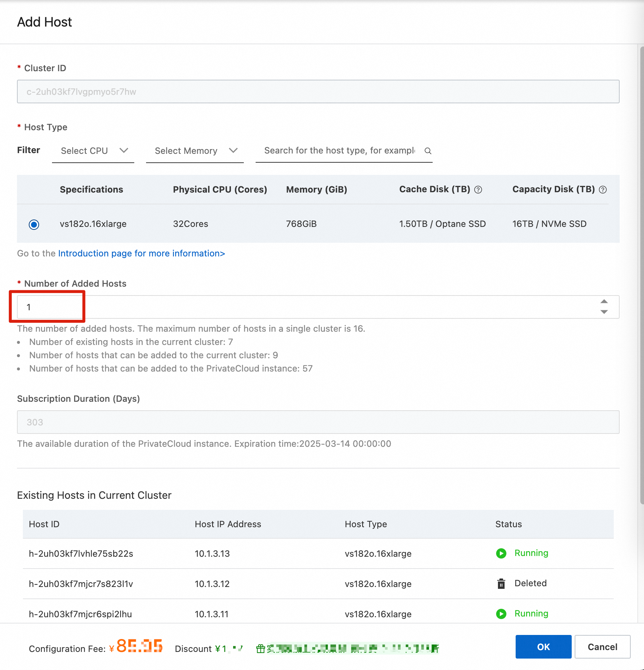This screenshot has width=644, height=670.
Task: Click the Discount amount text
Action: coord(229,649)
